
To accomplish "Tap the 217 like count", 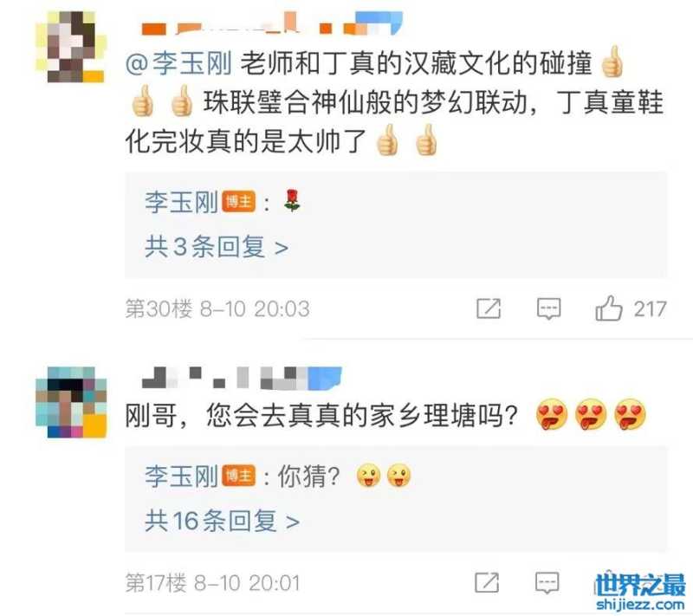I will (651, 309).
